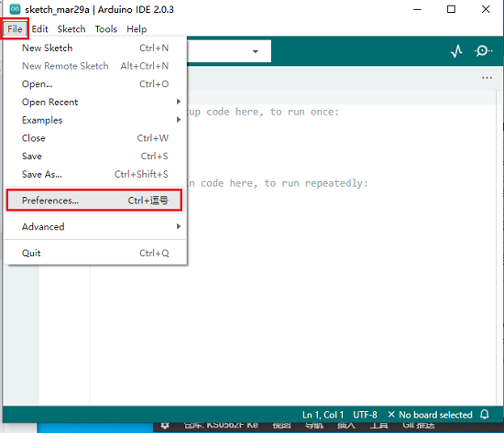Choose Save As... menu entry
Viewport: 504px width, 433px height.
[x=94, y=174]
